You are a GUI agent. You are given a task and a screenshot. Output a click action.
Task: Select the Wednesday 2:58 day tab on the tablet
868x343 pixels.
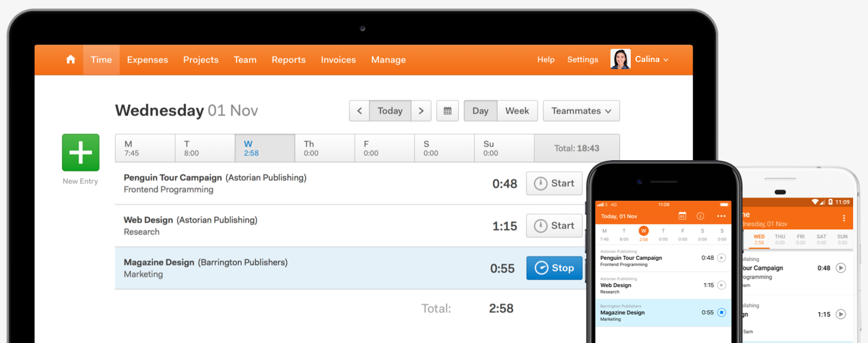[265, 148]
